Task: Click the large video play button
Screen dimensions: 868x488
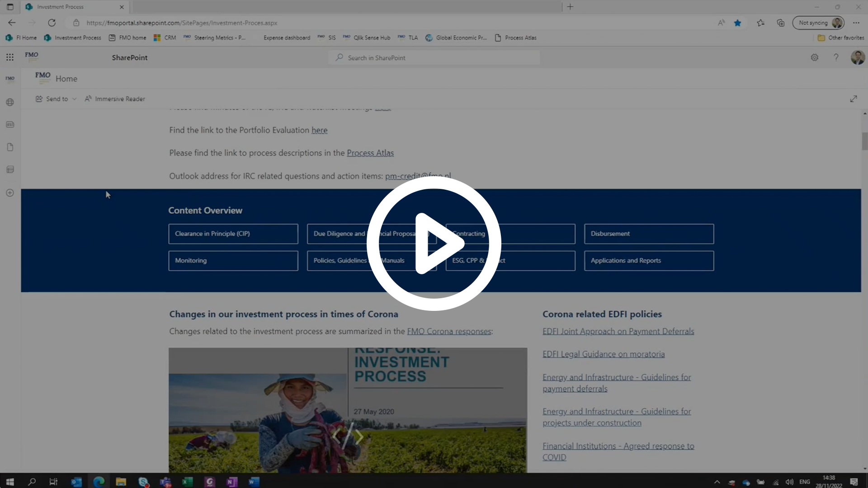Action: [434, 244]
